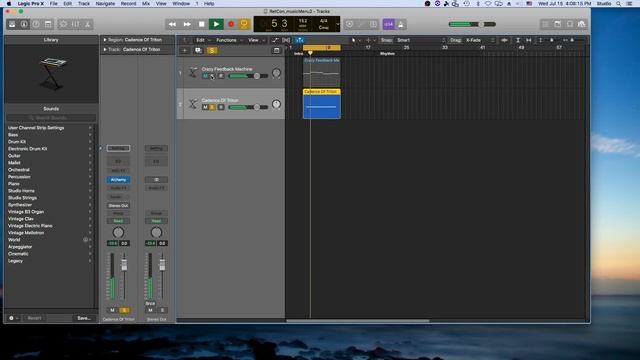Open the tracks area Functions menu
640x360 pixels.
(228, 40)
